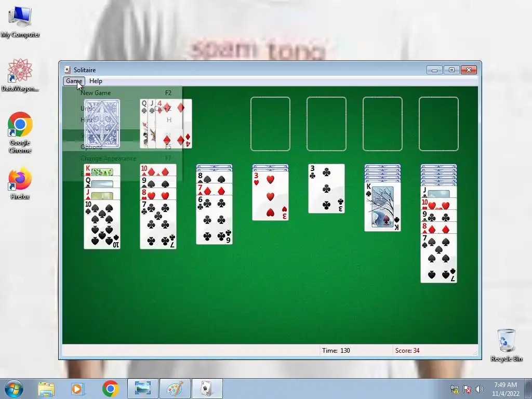Click the Time: 130 status text

pos(336,351)
